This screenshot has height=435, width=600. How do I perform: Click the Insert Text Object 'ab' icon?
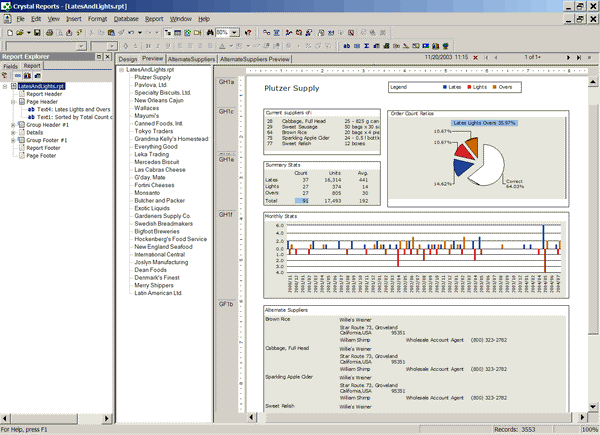coord(347,46)
